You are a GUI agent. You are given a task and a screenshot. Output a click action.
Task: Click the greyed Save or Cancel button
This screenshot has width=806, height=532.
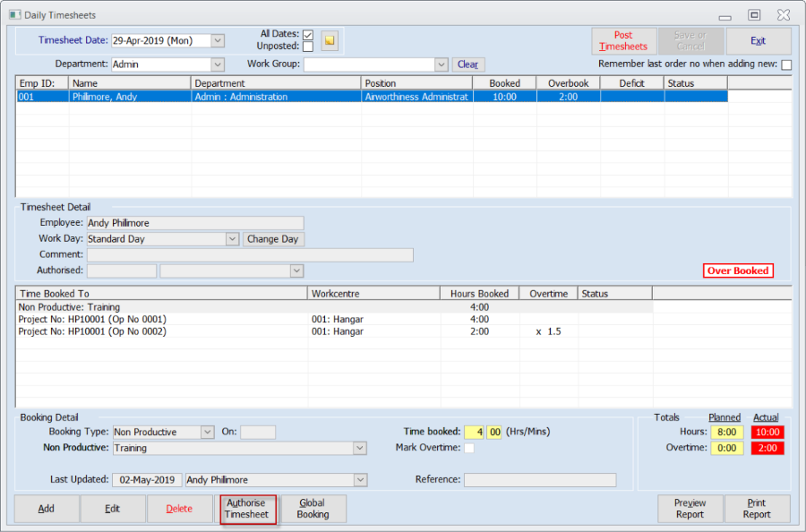[x=690, y=41]
